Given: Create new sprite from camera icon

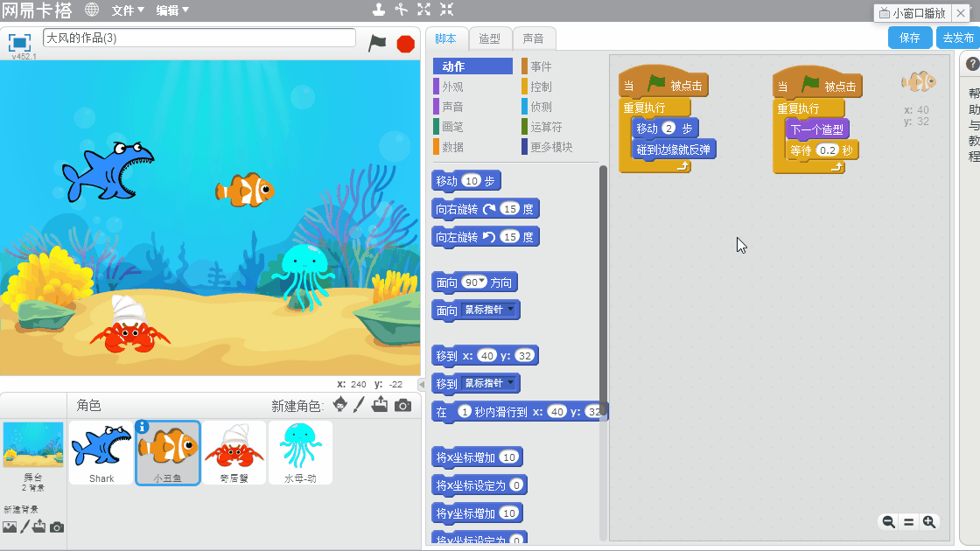Looking at the screenshot, I should coord(403,406).
